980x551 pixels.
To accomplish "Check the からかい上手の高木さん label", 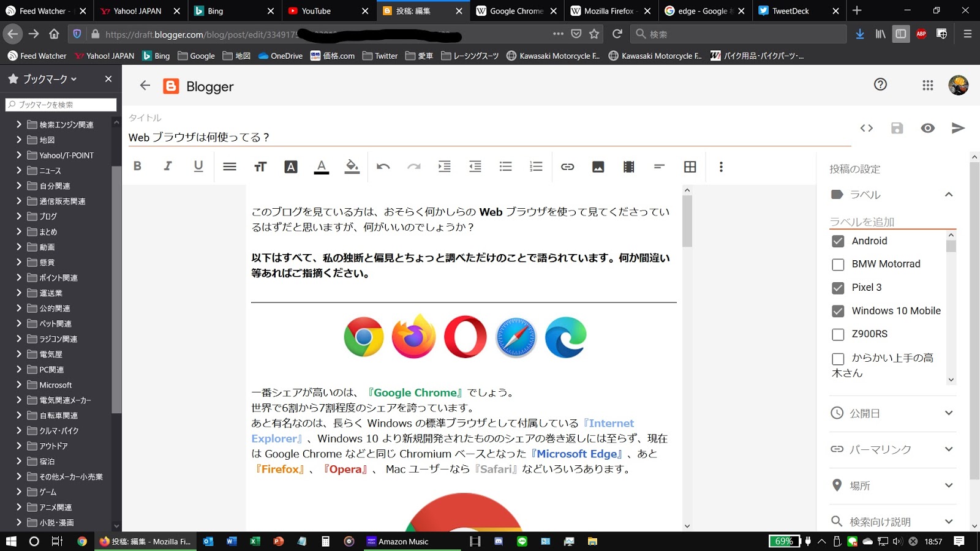I will click(838, 359).
